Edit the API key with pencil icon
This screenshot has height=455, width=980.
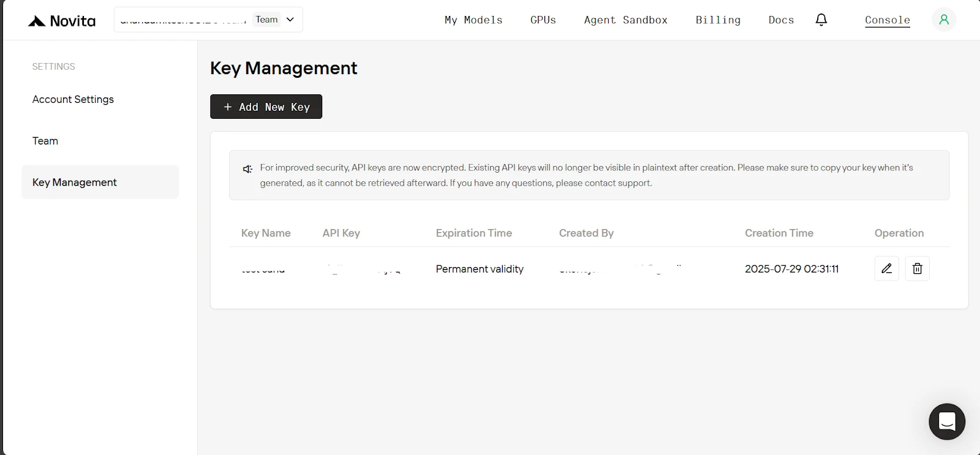click(x=886, y=268)
